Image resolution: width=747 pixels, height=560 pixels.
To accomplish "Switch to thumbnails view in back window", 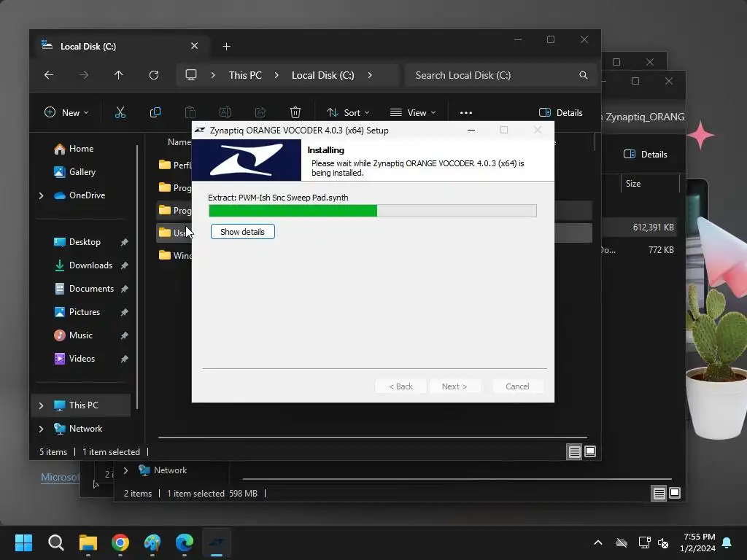I will (x=675, y=494).
